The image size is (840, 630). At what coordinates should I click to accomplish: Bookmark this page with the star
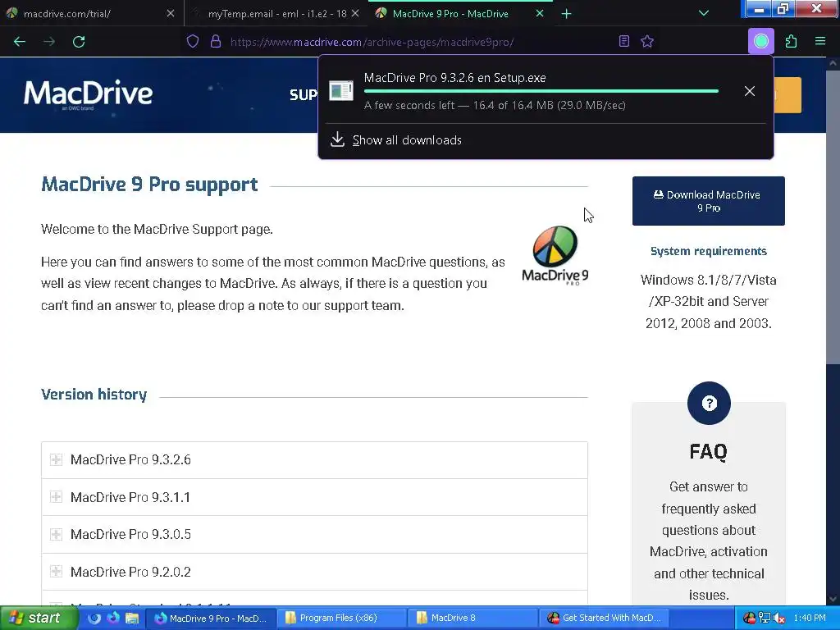[x=647, y=41]
